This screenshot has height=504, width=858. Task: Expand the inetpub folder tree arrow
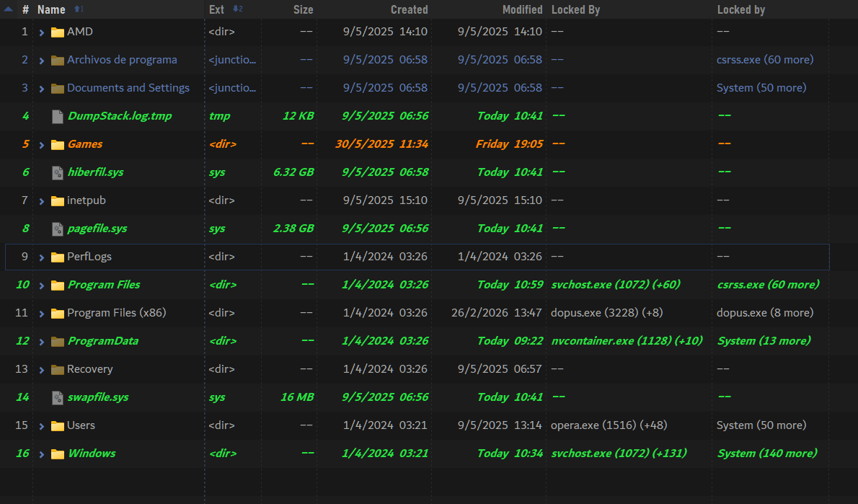pyautogui.click(x=42, y=201)
